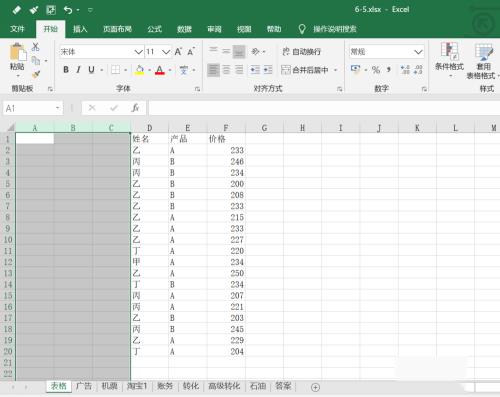The width and height of the screenshot is (500, 397).
Task: Click the lightbulb tell-me search icon
Action: pyautogui.click(x=302, y=29)
